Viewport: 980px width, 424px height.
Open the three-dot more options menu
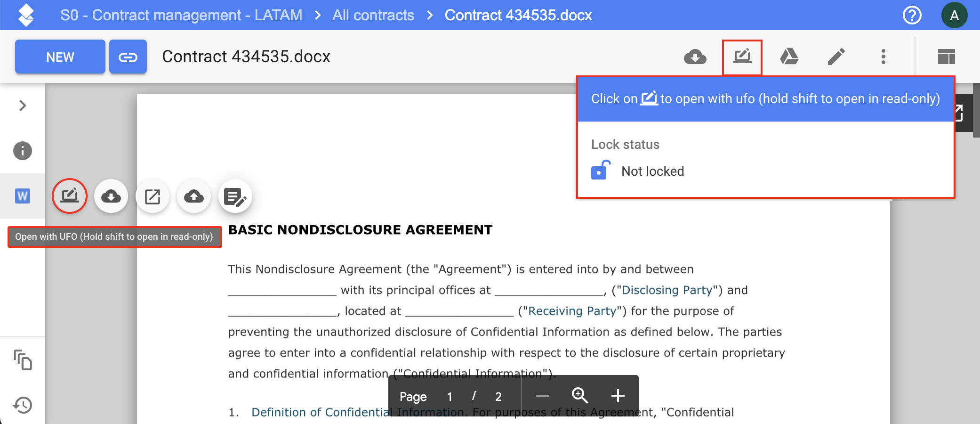pyautogui.click(x=883, y=57)
